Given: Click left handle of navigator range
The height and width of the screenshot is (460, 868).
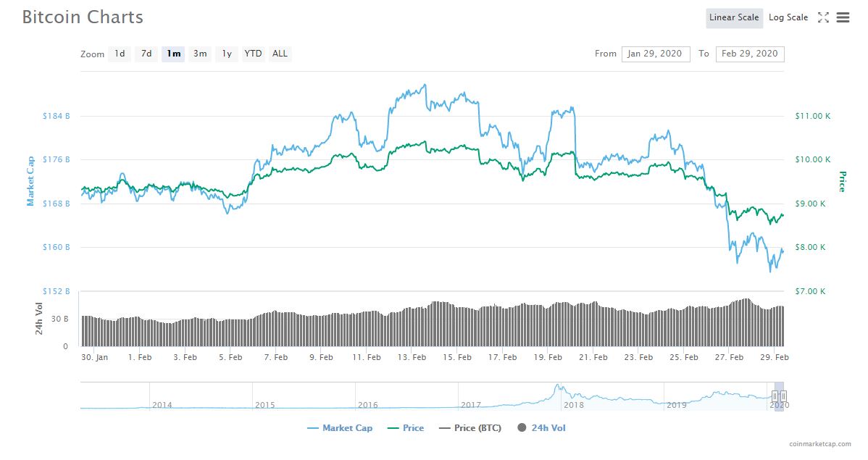Looking at the screenshot, I should pyautogui.click(x=775, y=396).
